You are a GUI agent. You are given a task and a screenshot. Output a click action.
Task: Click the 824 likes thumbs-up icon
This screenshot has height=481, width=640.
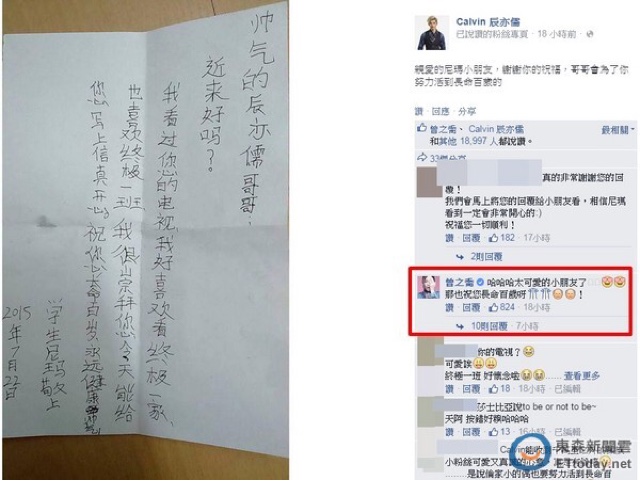click(x=493, y=307)
